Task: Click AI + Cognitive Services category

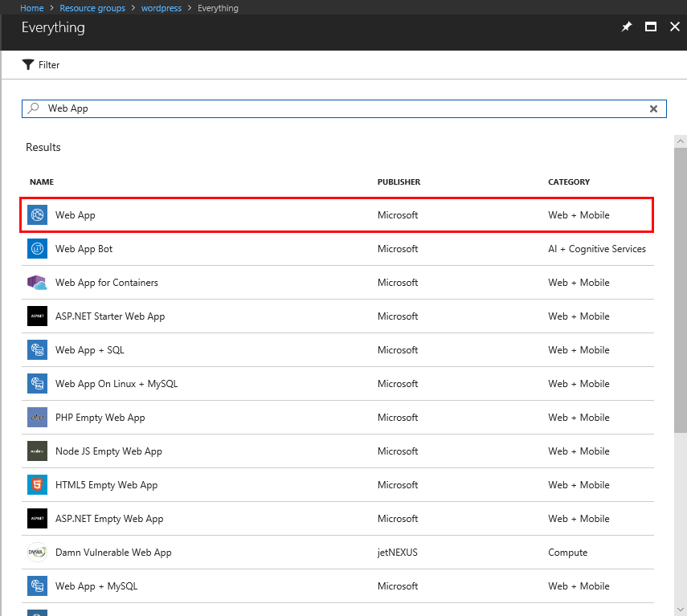Action: pos(597,249)
